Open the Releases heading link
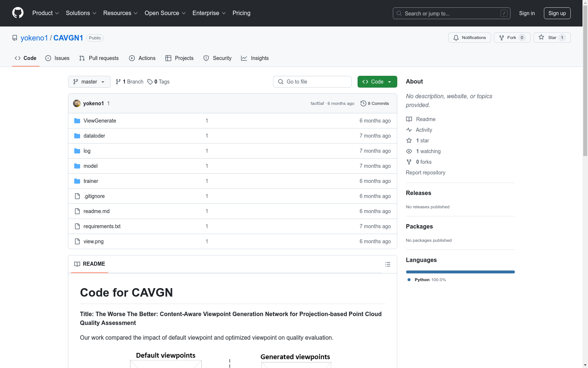The image size is (588, 368). 419,193
